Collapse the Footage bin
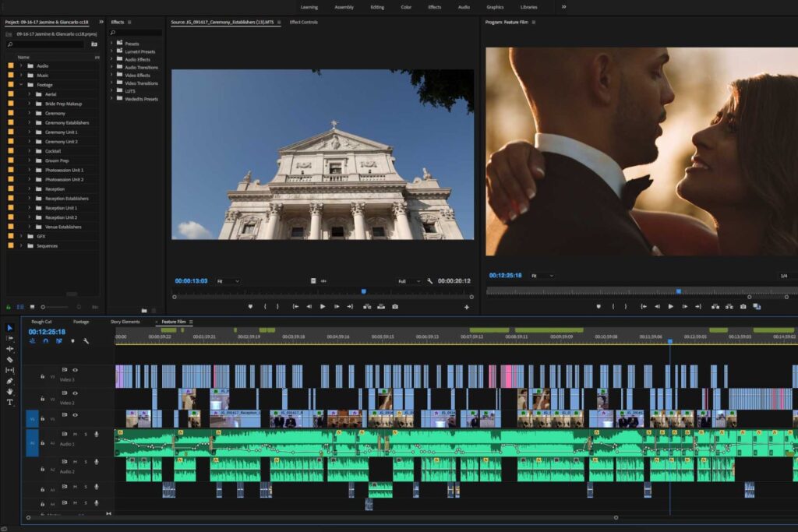The height and width of the screenshot is (532, 798). pos(21,85)
